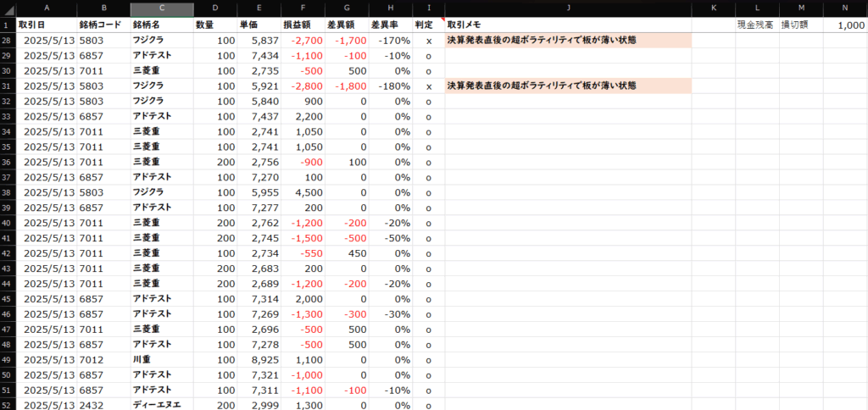This screenshot has height=410, width=868.
Task: Click the x judgment in row 31
Action: tap(428, 86)
